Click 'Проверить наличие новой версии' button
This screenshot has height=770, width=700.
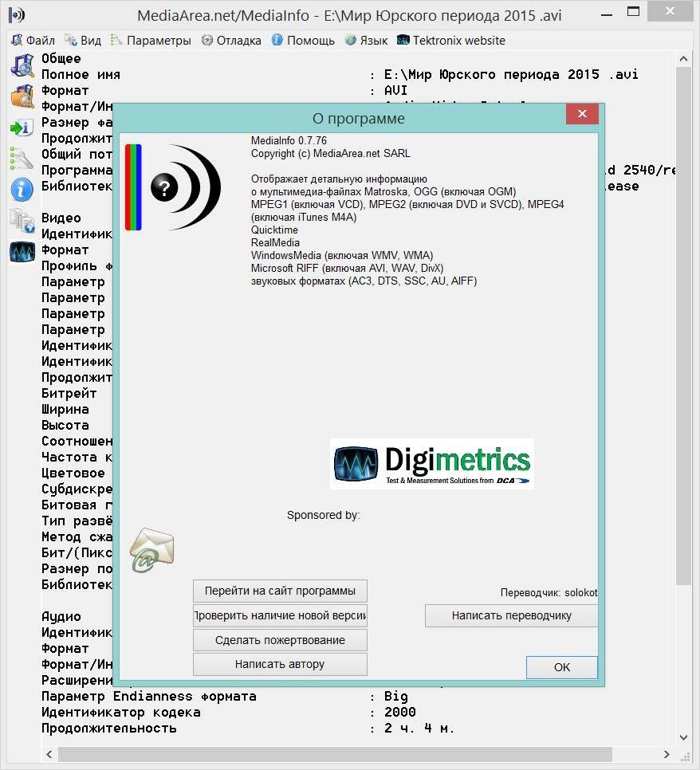point(280,615)
